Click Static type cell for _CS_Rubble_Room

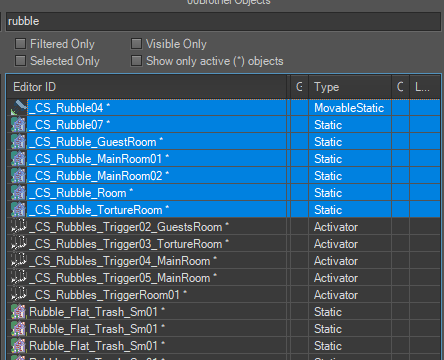[350, 193]
